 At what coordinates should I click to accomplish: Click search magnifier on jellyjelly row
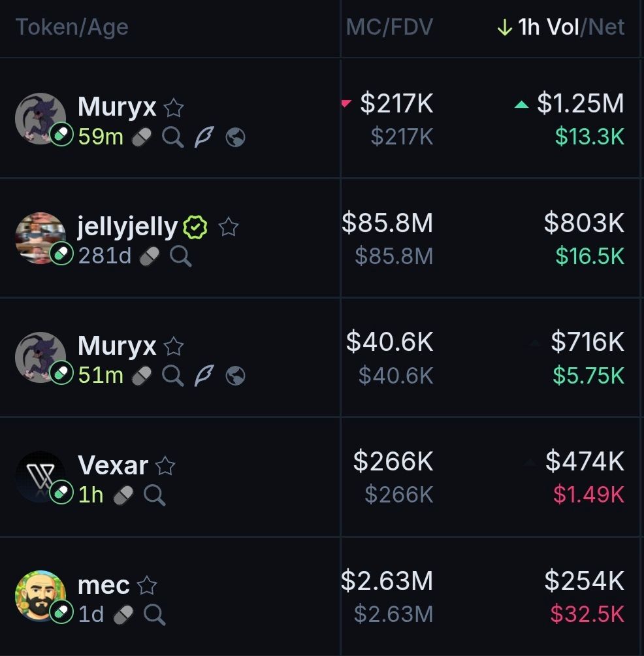[x=180, y=256]
